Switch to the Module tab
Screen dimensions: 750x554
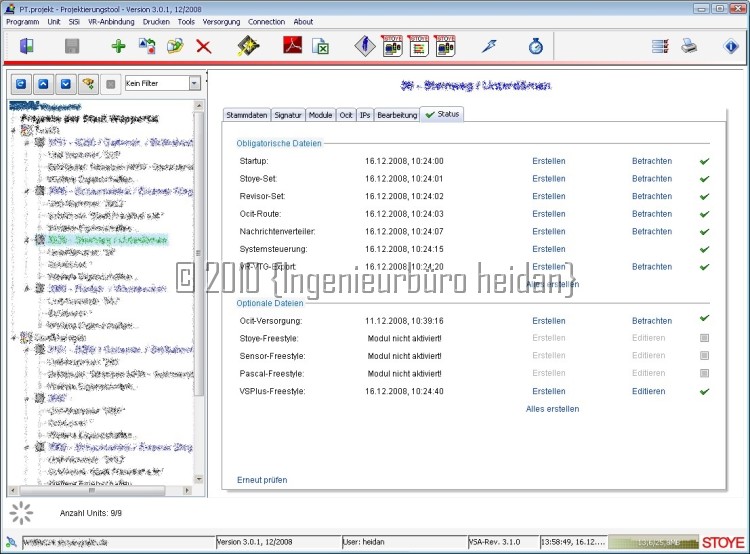coord(320,115)
